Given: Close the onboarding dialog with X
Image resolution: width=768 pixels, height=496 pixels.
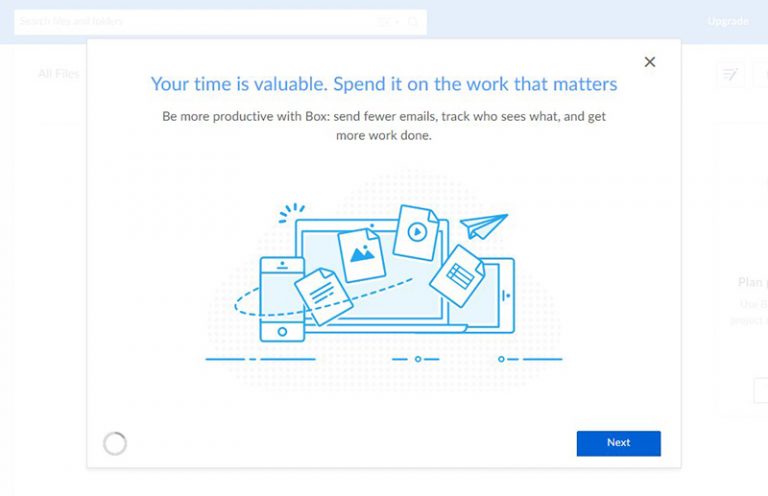Looking at the screenshot, I should [649, 62].
